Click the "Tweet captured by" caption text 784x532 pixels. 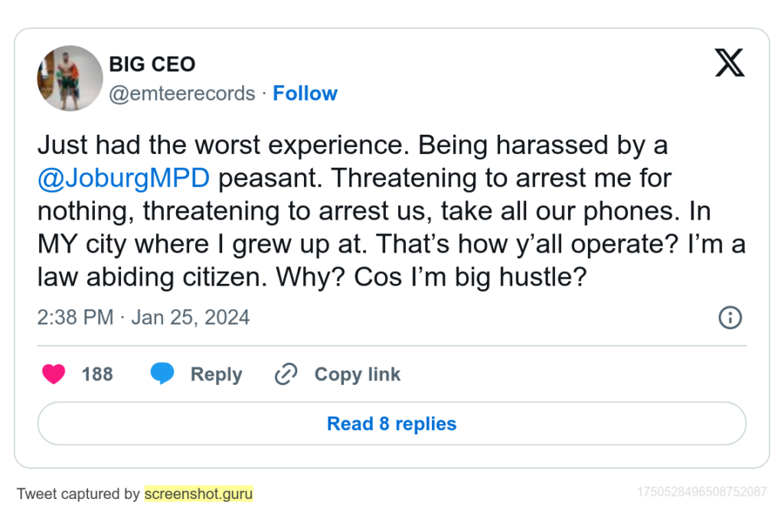pos(79,494)
